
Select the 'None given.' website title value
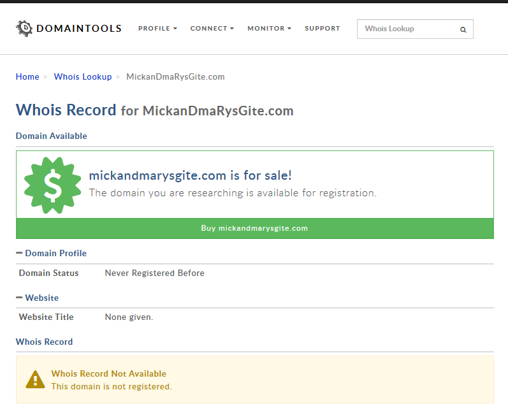(129, 317)
